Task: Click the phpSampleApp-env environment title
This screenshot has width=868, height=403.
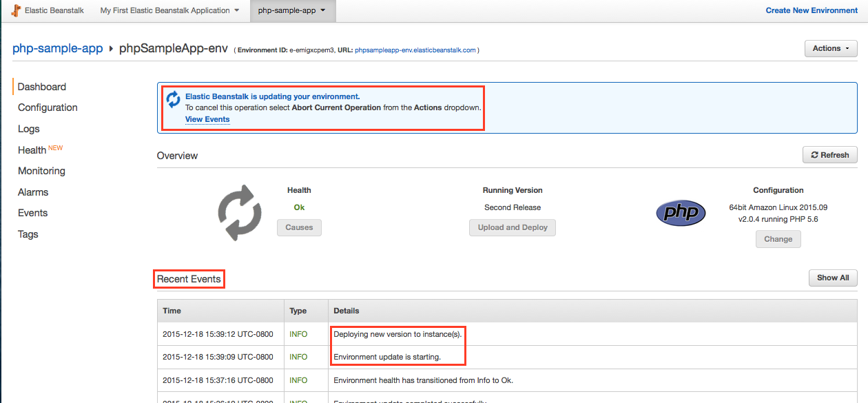Action: (x=174, y=48)
